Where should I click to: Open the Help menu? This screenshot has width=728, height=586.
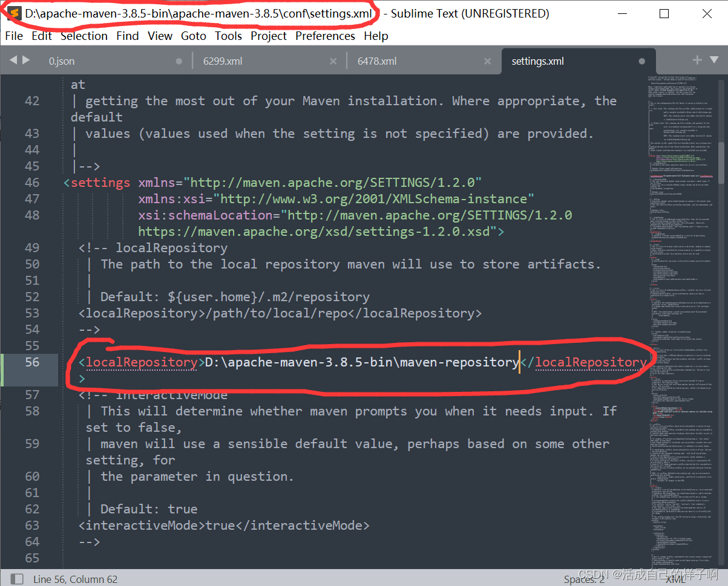click(376, 36)
